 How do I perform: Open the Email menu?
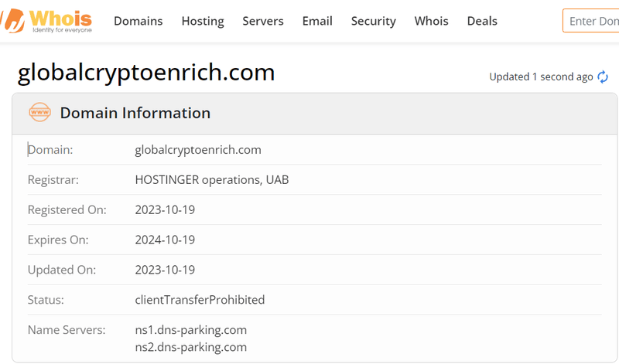coord(317,21)
